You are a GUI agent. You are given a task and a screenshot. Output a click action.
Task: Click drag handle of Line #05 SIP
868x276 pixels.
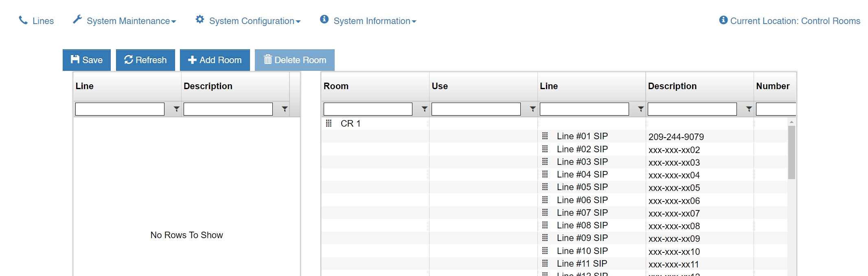[545, 187]
